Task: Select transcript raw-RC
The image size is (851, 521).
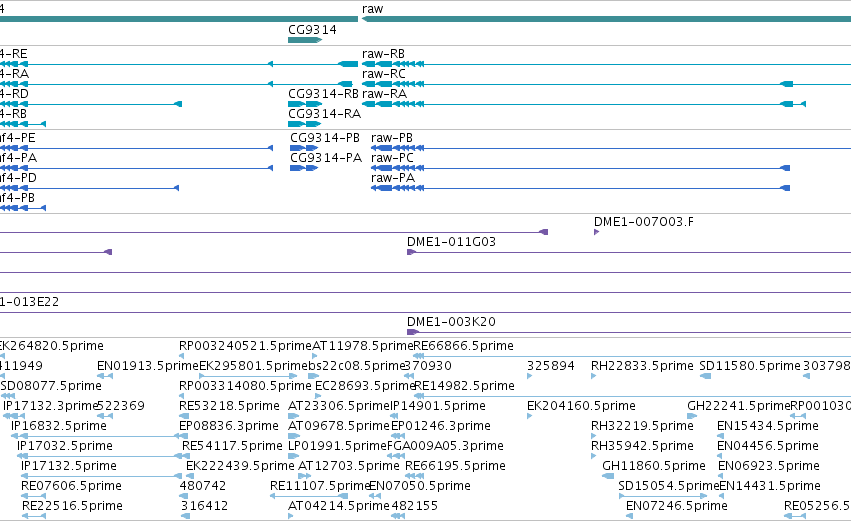Action: [x=384, y=74]
